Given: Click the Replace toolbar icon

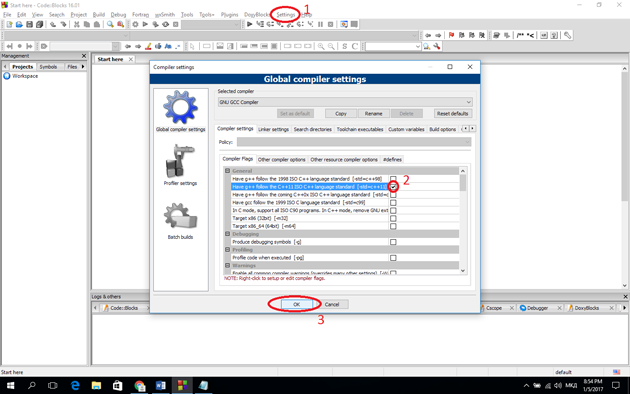Looking at the screenshot, I should tap(121, 24).
